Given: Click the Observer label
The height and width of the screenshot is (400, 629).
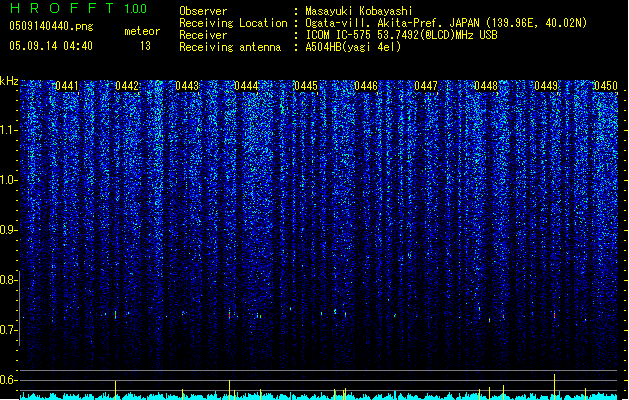Looking at the screenshot, I should point(203,11).
